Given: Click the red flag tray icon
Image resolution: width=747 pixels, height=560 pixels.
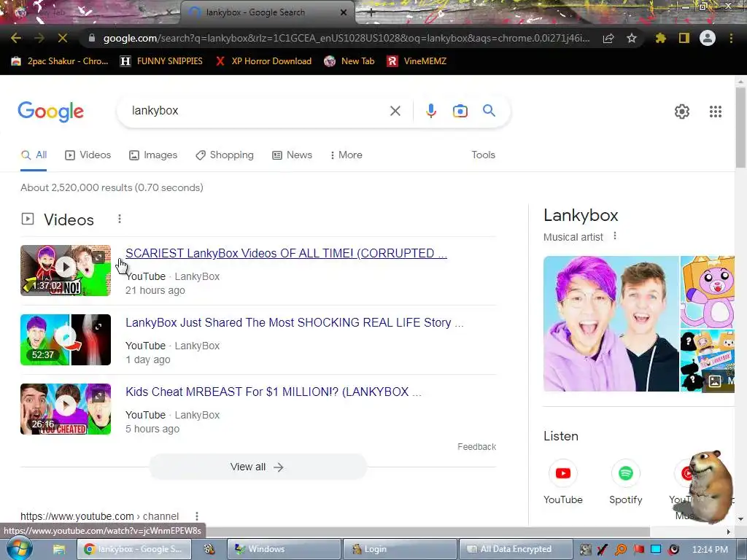Looking at the screenshot, I should 638,550.
